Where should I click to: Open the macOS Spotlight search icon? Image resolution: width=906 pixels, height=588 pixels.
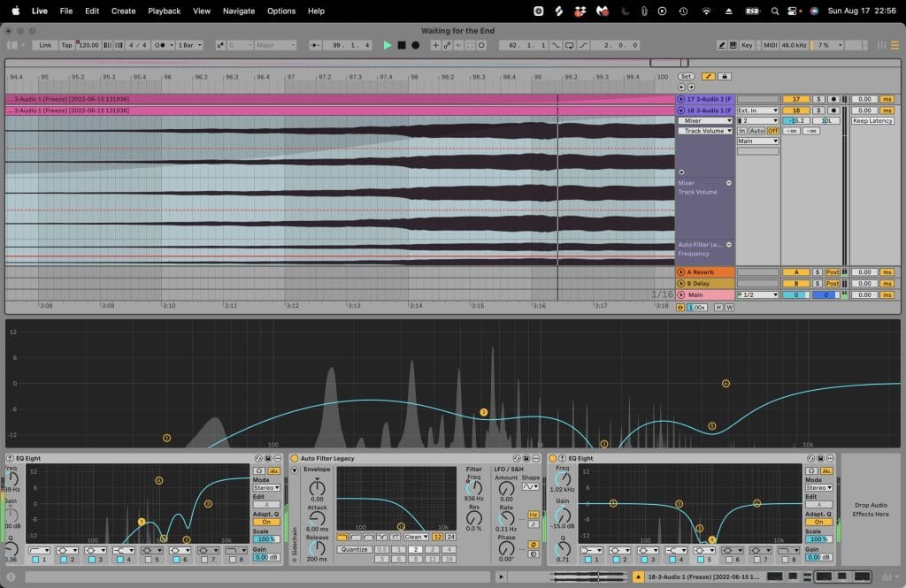tap(775, 11)
